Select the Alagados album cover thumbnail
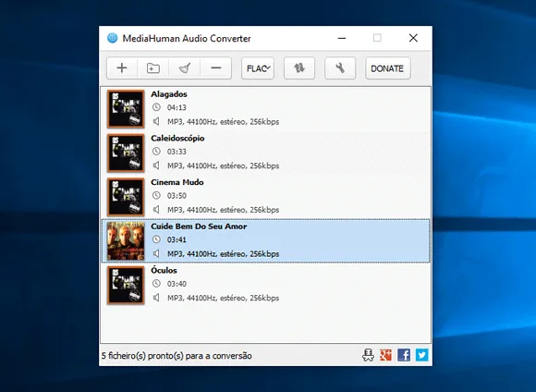 pos(126,109)
